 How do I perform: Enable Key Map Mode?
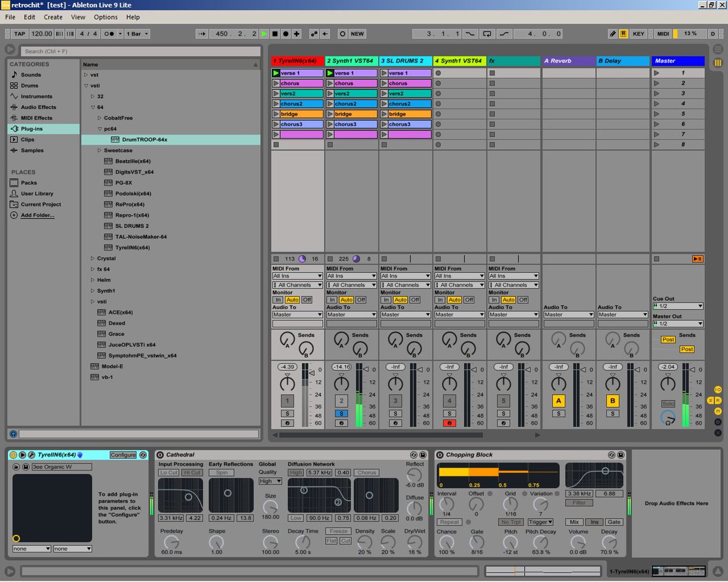click(x=638, y=33)
